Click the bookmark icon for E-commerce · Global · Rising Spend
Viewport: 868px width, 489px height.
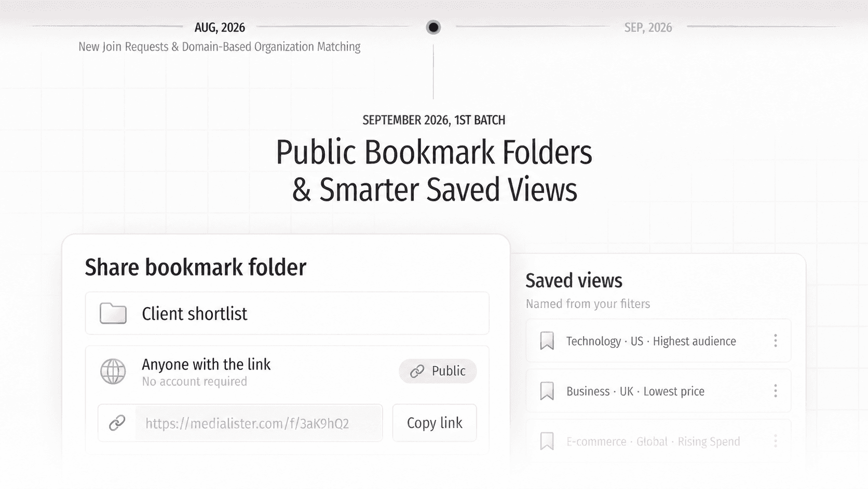[x=547, y=442]
